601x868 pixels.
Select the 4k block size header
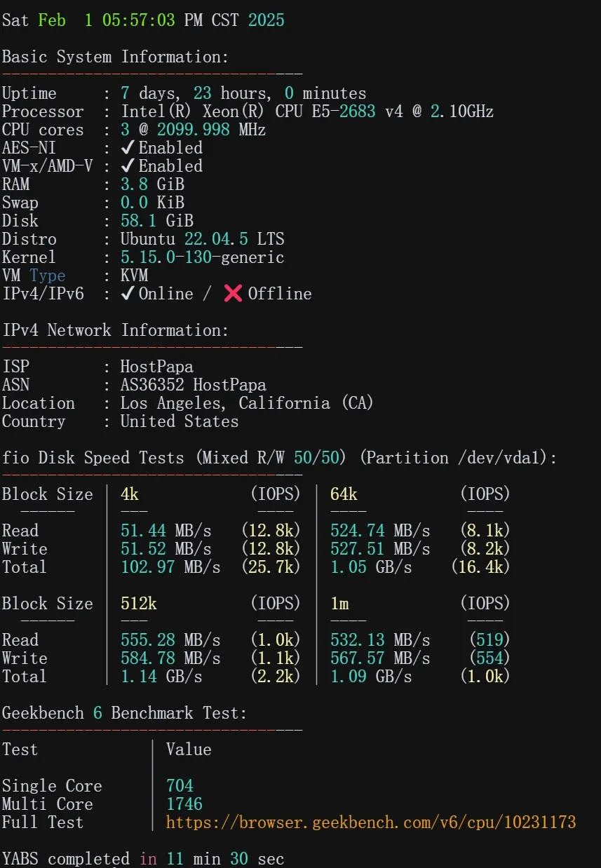(x=130, y=494)
